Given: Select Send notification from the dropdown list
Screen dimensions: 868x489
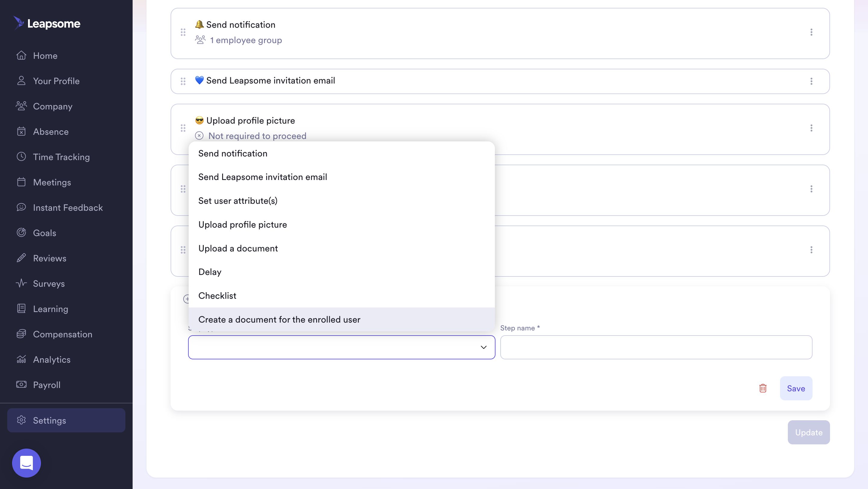Looking at the screenshot, I should 342,153.
